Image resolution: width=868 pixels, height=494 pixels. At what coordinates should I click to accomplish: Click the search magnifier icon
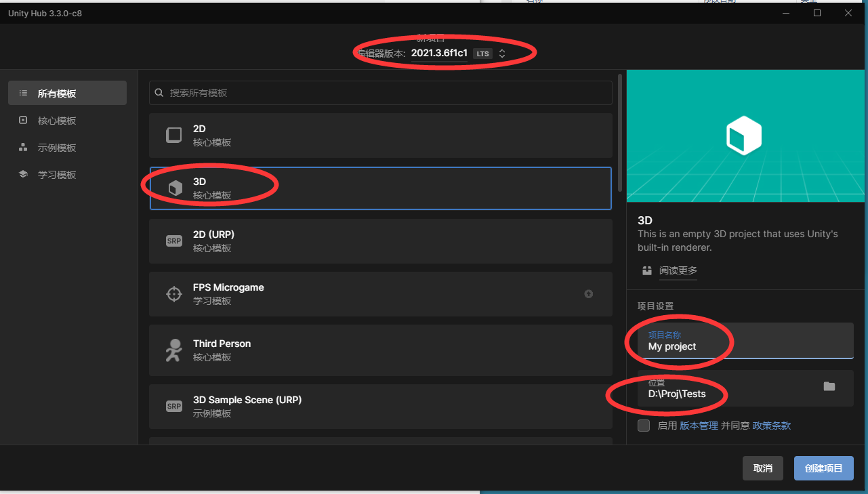(159, 93)
